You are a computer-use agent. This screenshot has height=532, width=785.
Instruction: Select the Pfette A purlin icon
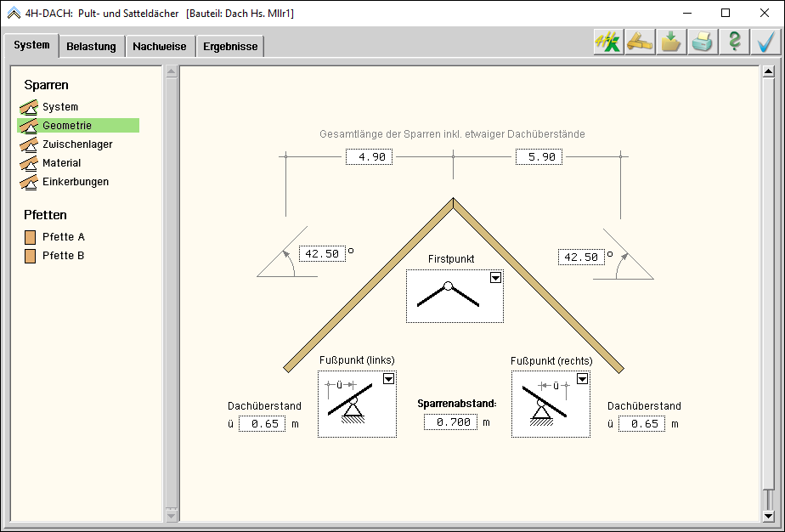point(31,237)
